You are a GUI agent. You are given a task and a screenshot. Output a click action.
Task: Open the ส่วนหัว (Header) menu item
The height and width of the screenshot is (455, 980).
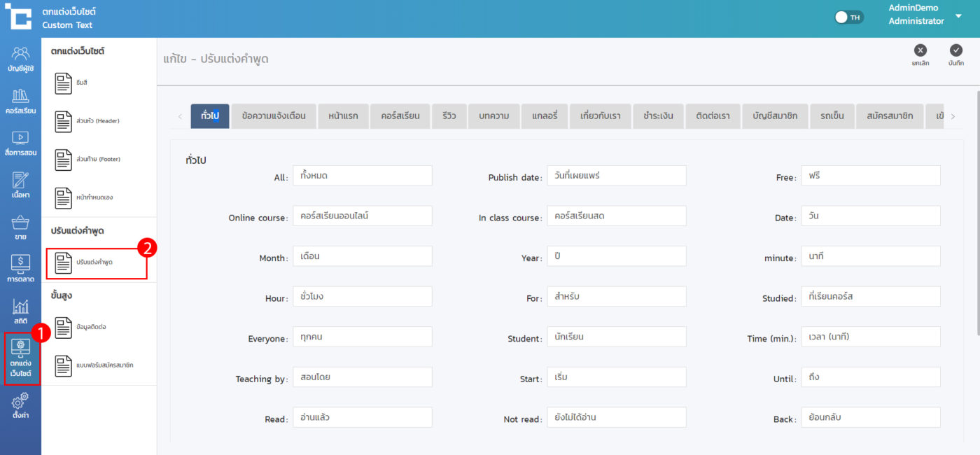pyautogui.click(x=94, y=121)
